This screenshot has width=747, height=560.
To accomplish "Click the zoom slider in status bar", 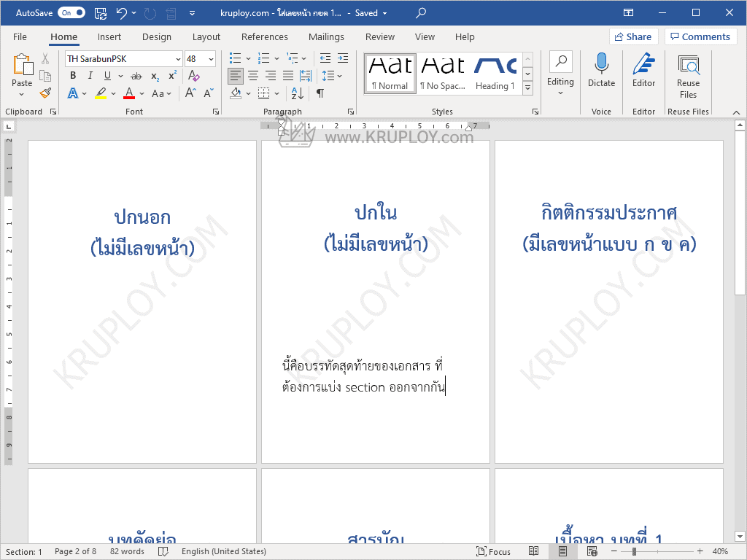I will (x=660, y=552).
